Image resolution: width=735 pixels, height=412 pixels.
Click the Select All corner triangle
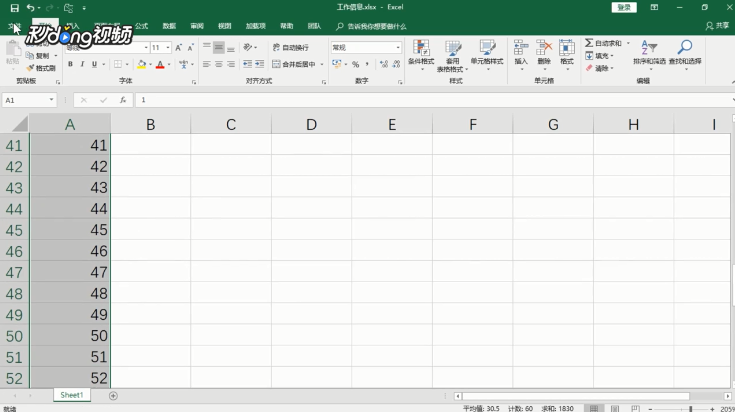[x=19, y=124]
